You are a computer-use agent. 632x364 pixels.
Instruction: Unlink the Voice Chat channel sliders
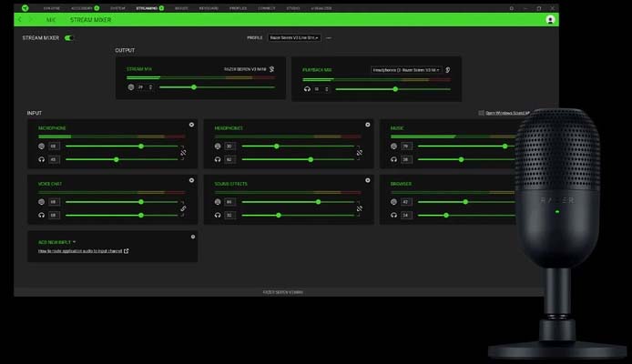pyautogui.click(x=182, y=208)
